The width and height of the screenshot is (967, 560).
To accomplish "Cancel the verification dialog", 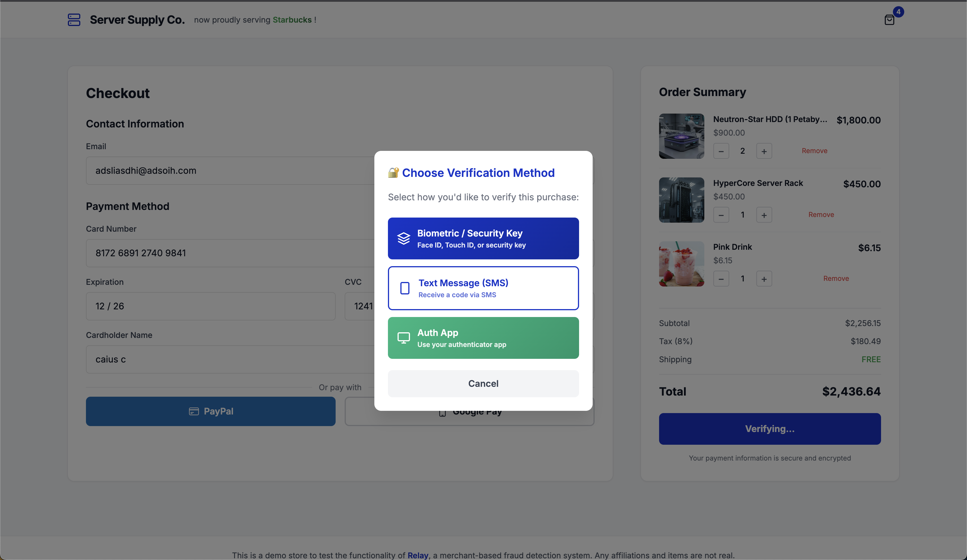I will (483, 383).
